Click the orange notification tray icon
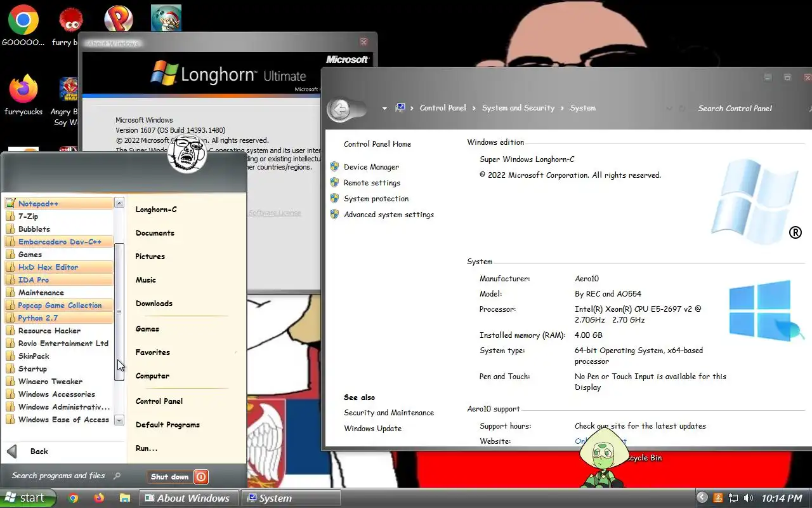 (x=718, y=498)
